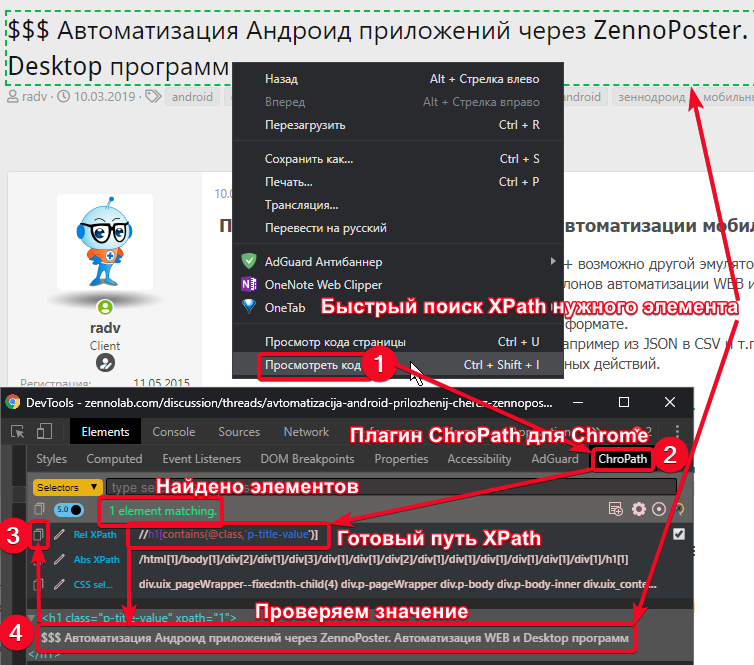
Task: Click the thread title heading on the page
Action: pyautogui.click(x=380, y=48)
